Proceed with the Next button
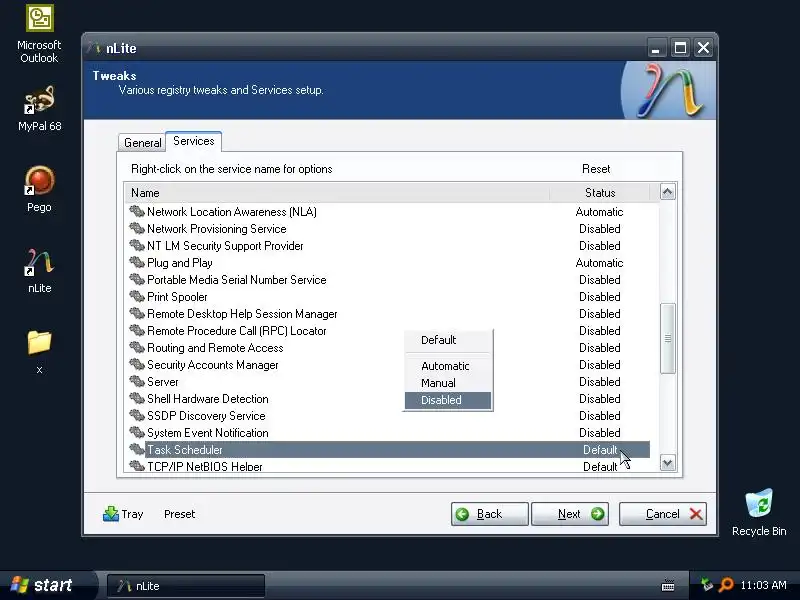Image resolution: width=800 pixels, height=600 pixels. point(570,514)
